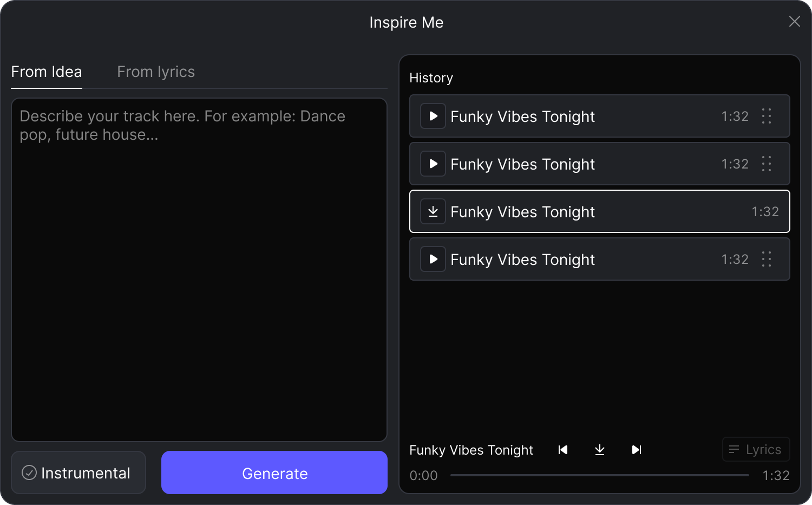
Task: Select the fourth history row's track title
Action: 522,260
